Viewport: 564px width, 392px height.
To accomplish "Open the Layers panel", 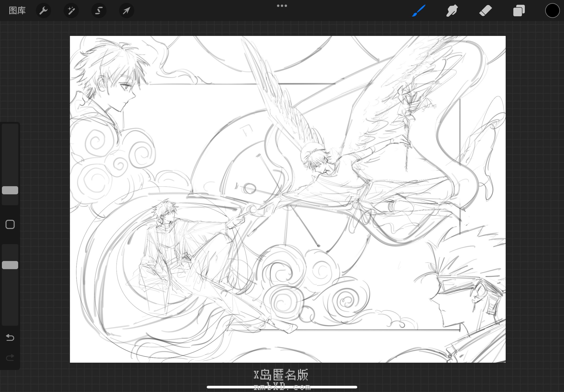I will pyautogui.click(x=519, y=11).
